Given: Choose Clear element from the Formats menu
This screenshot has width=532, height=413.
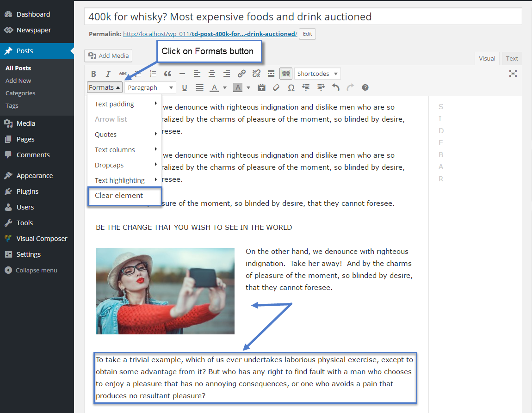Looking at the screenshot, I should click(124, 196).
